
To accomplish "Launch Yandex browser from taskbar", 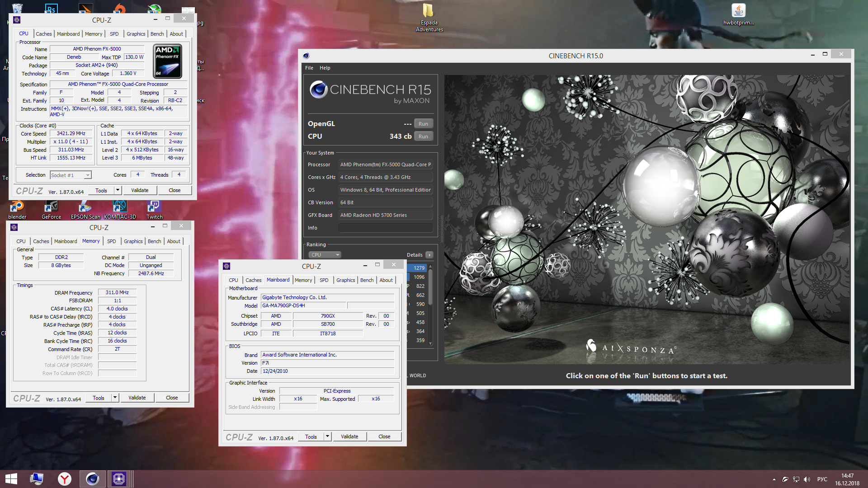I will 65,479.
